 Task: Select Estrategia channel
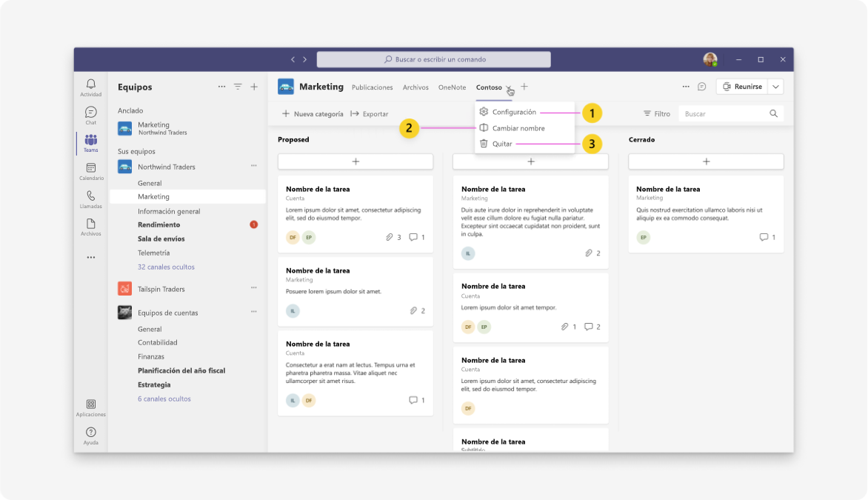pyautogui.click(x=154, y=385)
